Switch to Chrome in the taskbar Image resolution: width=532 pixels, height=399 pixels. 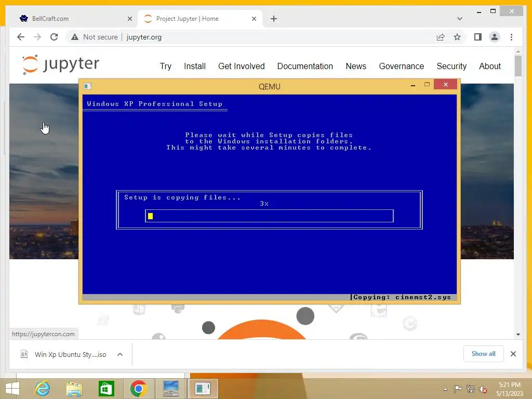(138, 389)
